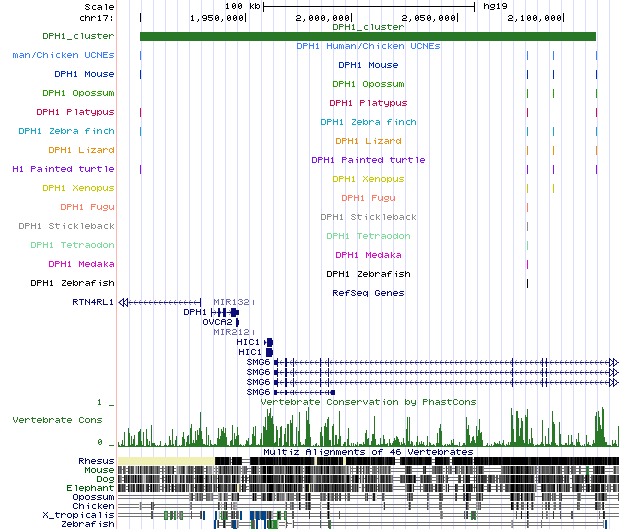Select the Chicken alignment row label
620x529 pixels.
point(95,505)
